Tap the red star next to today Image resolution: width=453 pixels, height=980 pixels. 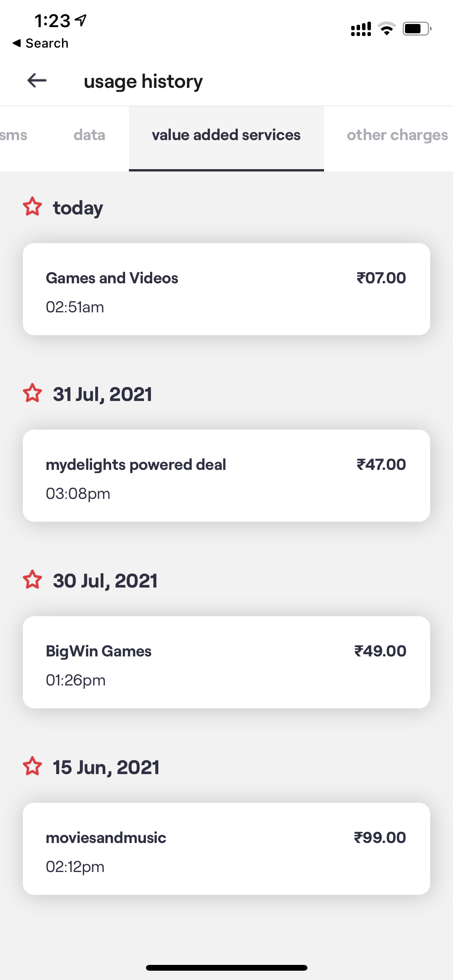tap(33, 207)
